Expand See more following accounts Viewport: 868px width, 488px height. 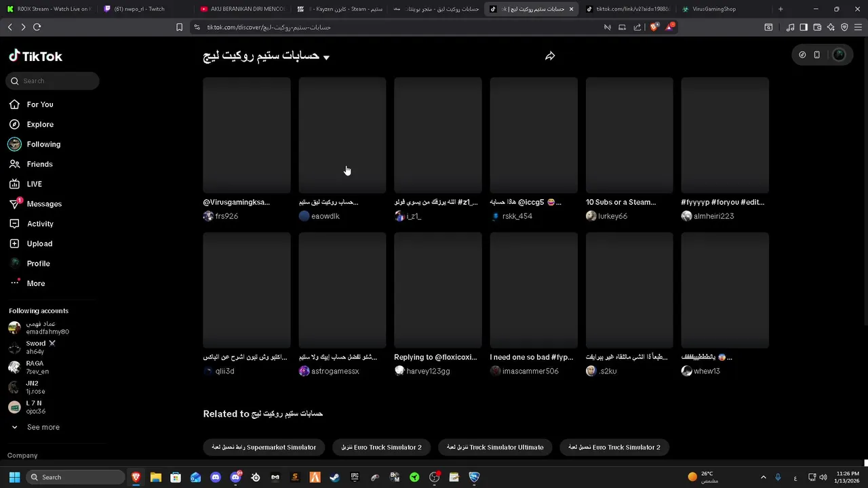pyautogui.click(x=35, y=427)
